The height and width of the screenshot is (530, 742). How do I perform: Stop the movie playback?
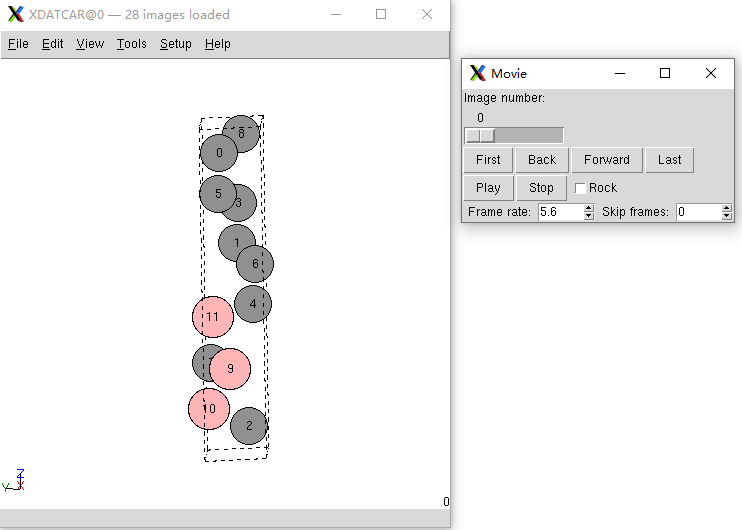point(541,188)
